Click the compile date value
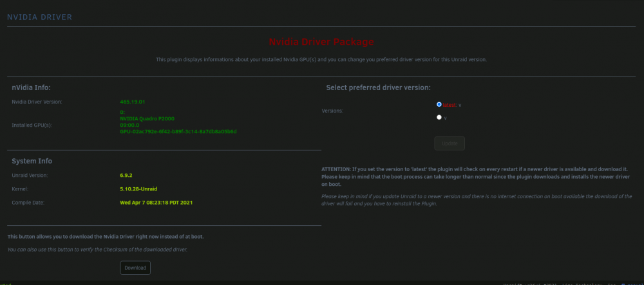644x285 pixels. (156, 203)
